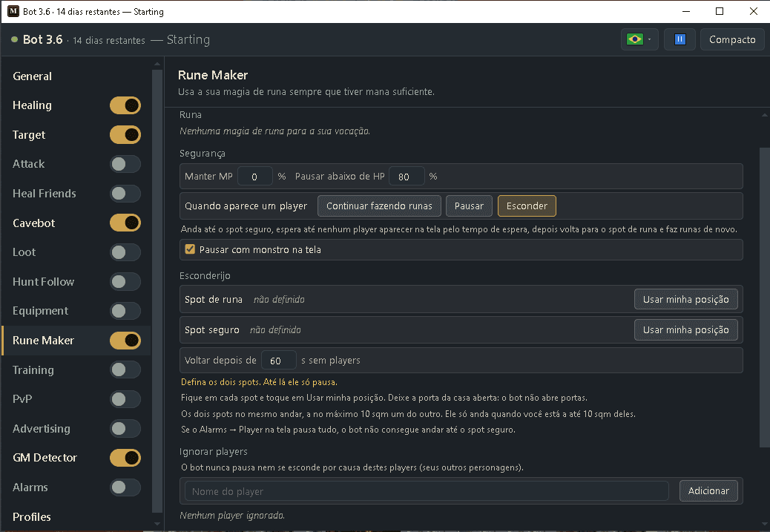Open the Alarms section label

(x=30, y=487)
